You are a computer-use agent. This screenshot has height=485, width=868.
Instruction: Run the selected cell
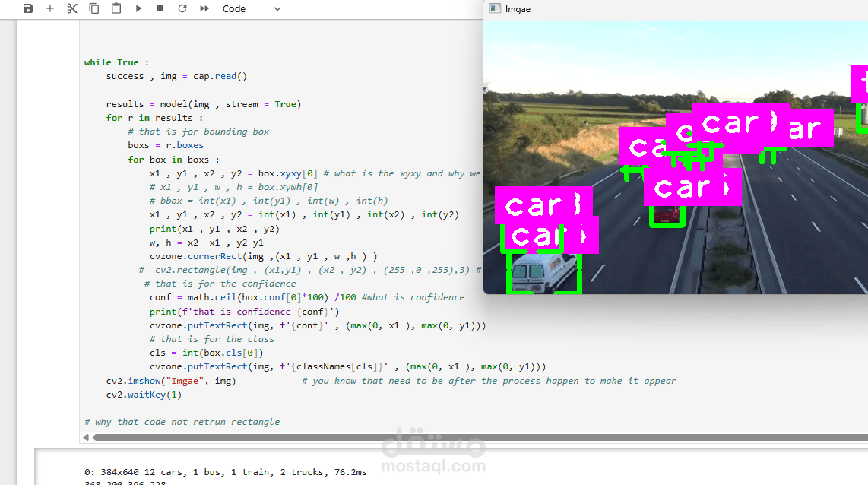tap(138, 8)
